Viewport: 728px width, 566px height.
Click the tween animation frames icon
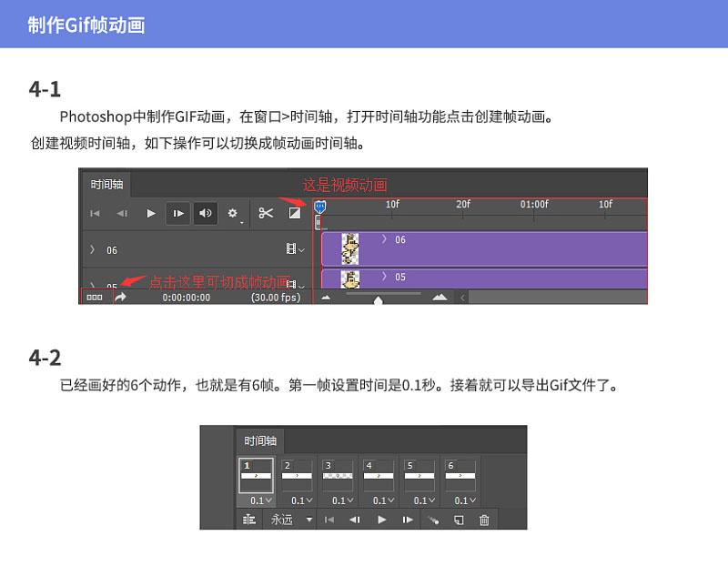point(433,520)
